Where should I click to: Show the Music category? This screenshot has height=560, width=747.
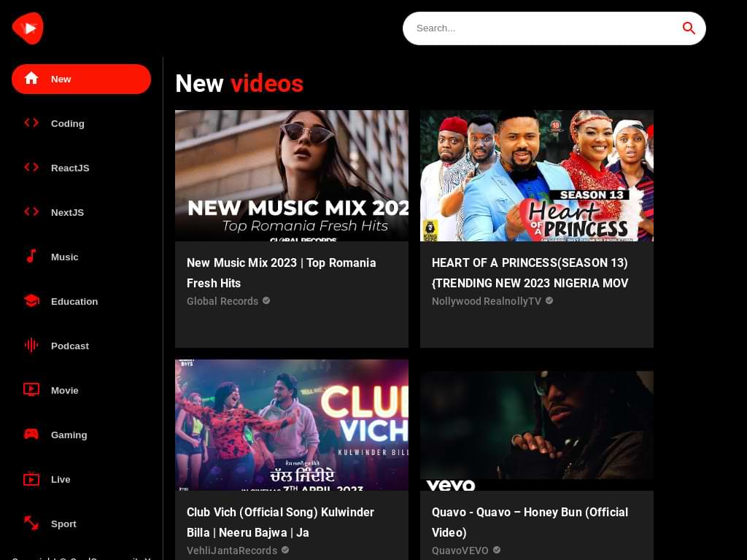pyautogui.click(x=82, y=257)
